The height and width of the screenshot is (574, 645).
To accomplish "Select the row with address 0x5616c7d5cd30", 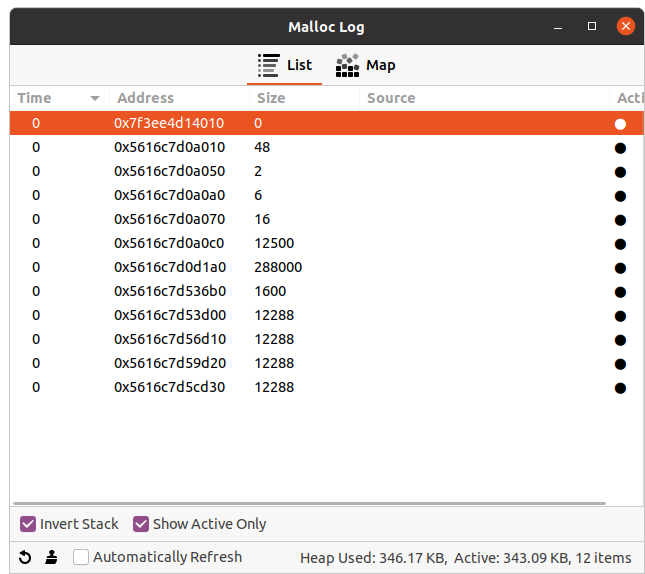I will [327, 387].
